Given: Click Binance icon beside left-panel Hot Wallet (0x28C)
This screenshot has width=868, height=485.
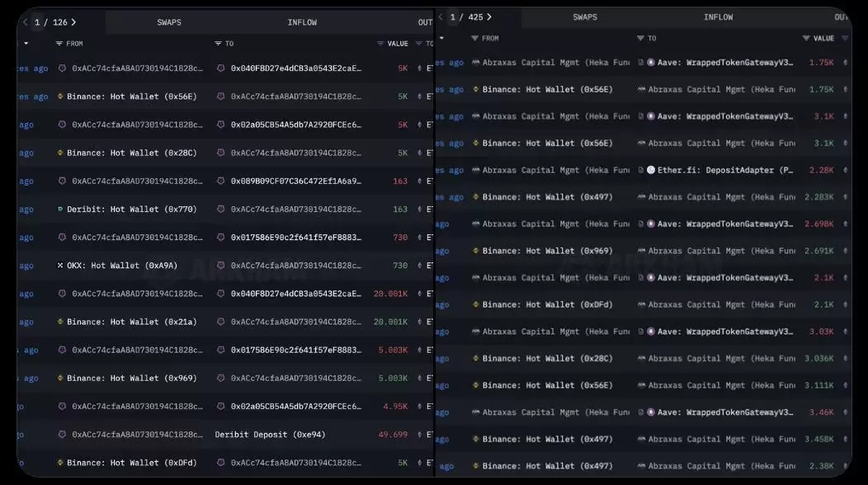Looking at the screenshot, I should pos(59,153).
